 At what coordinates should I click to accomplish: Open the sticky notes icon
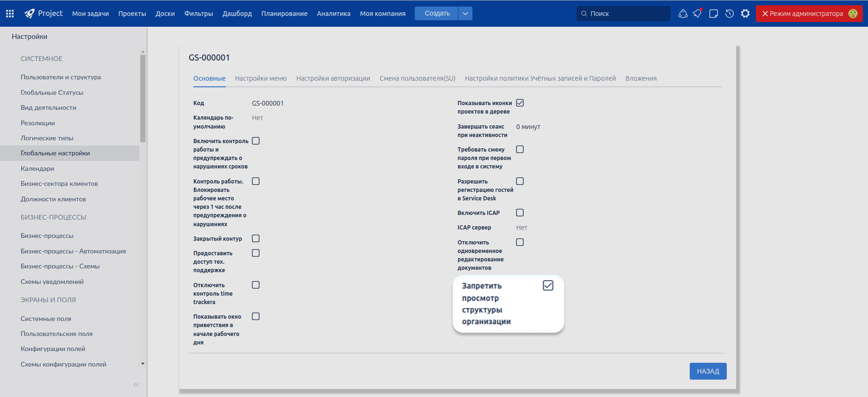click(x=714, y=14)
